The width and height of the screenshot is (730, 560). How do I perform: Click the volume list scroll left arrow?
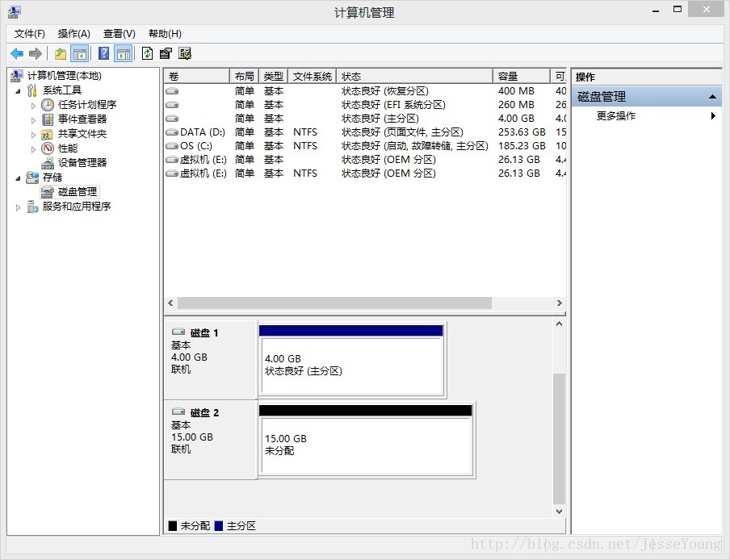(170, 303)
